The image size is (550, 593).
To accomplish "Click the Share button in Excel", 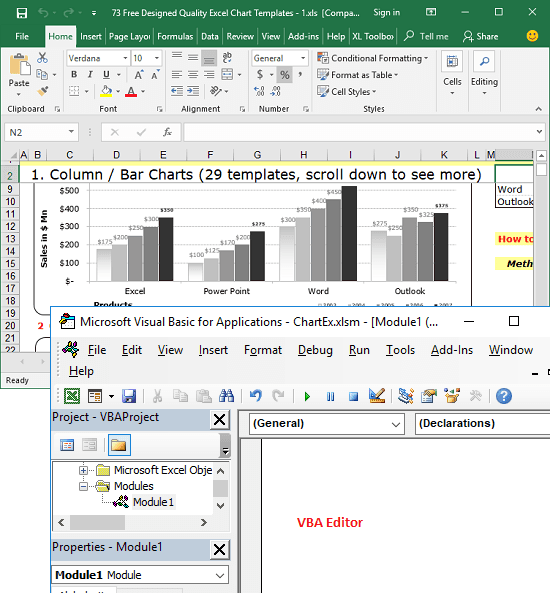I will [481, 37].
